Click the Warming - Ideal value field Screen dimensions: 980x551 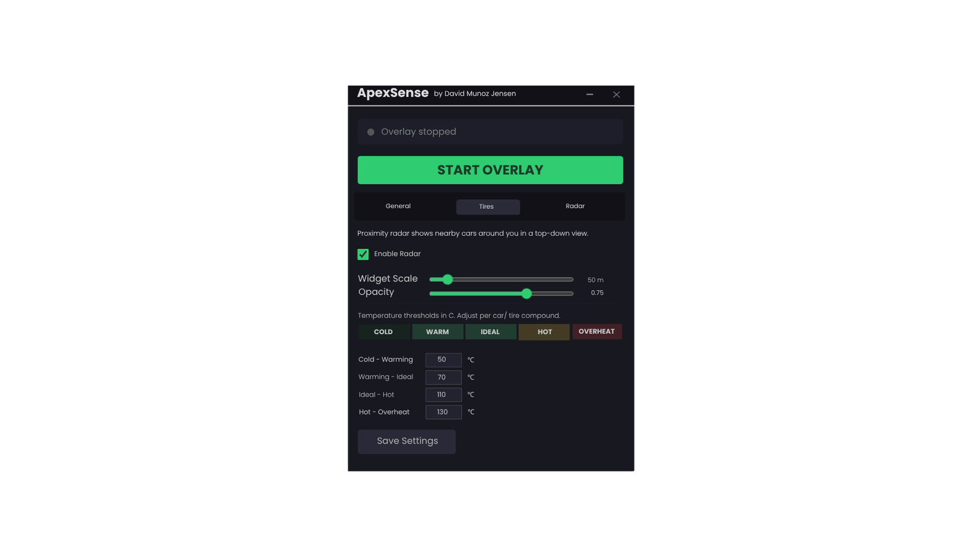pyautogui.click(x=443, y=377)
